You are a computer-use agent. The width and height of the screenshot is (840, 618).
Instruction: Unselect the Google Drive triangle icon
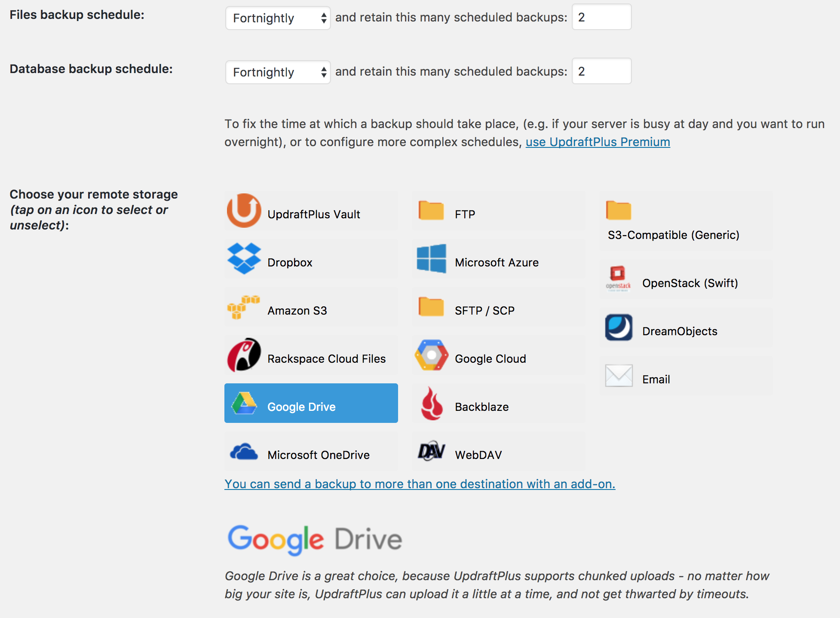pyautogui.click(x=244, y=403)
